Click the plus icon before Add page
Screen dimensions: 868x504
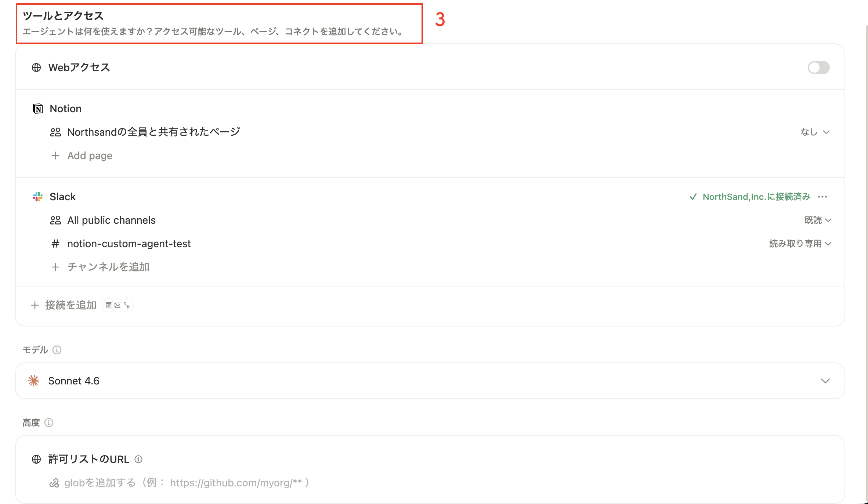(x=55, y=156)
